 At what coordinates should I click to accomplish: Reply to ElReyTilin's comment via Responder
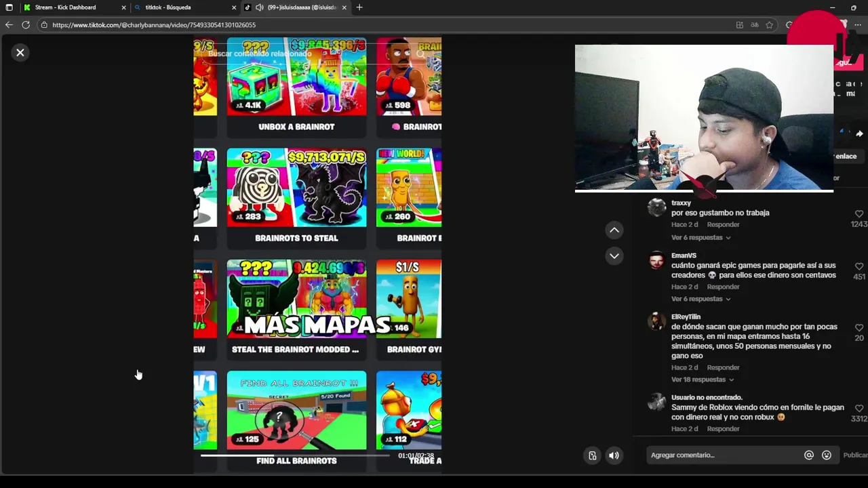(723, 367)
